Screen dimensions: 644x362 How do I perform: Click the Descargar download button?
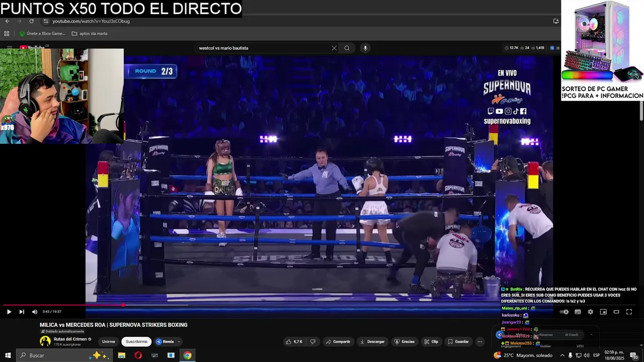(372, 342)
